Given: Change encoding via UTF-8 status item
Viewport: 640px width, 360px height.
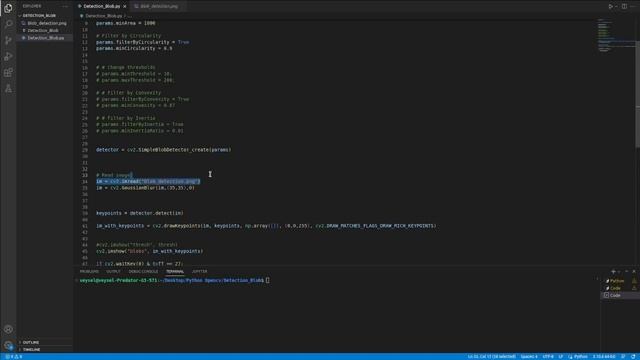Looking at the screenshot, I should pyautogui.click(x=548, y=357).
